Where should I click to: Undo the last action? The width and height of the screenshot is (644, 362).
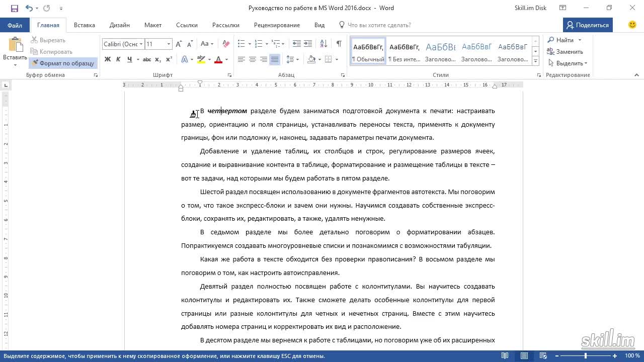[29, 8]
